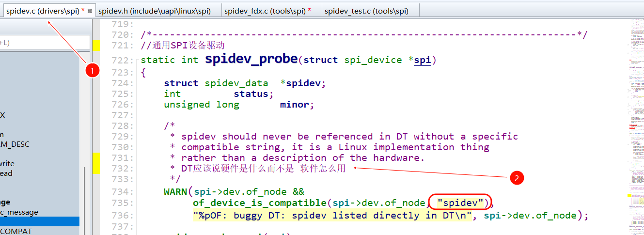The height and width of the screenshot is (235, 644).
Task: Click the *spi parameter in function signature
Action: click(420, 60)
